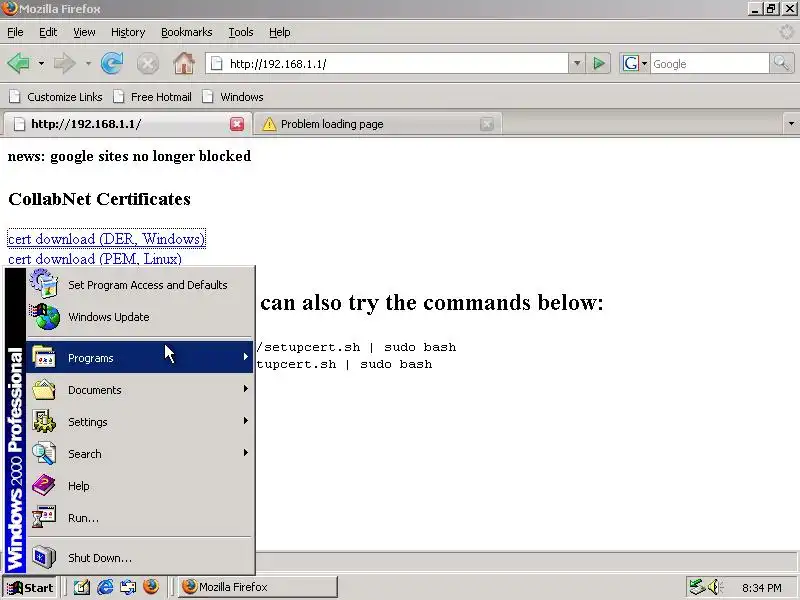This screenshot has height=600, width=800.
Task: Open the address bar history dropdown
Action: tap(577, 64)
